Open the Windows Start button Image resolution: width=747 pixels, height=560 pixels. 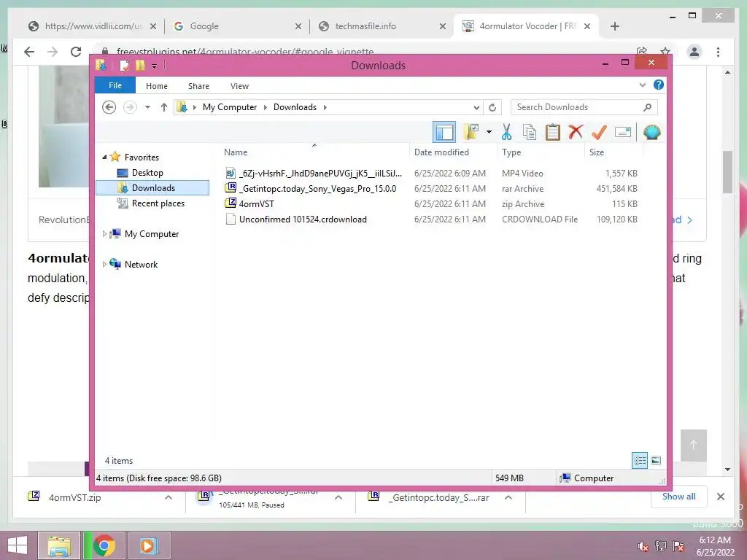point(18,545)
